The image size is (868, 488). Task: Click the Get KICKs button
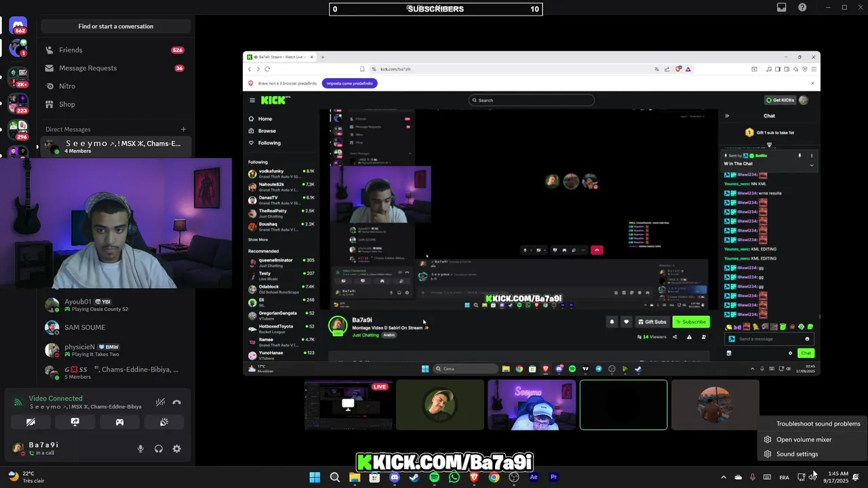click(x=779, y=100)
